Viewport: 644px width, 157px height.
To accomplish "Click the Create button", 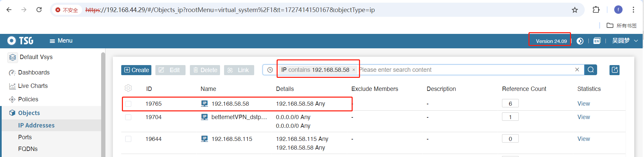I will [136, 70].
